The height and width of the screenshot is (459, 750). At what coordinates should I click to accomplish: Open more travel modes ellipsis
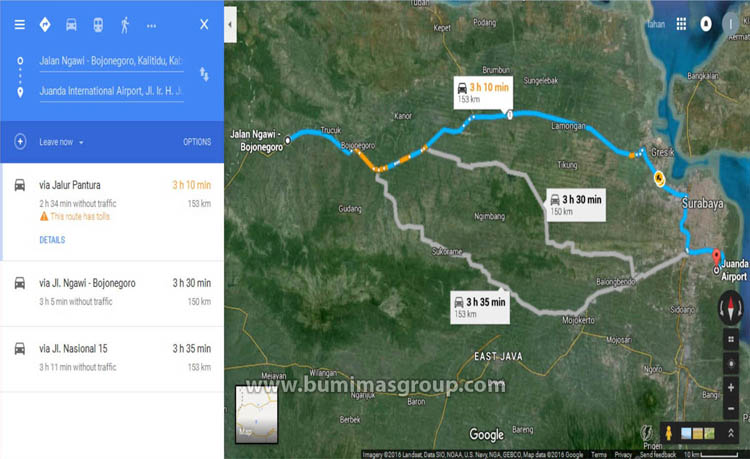pyautogui.click(x=152, y=26)
